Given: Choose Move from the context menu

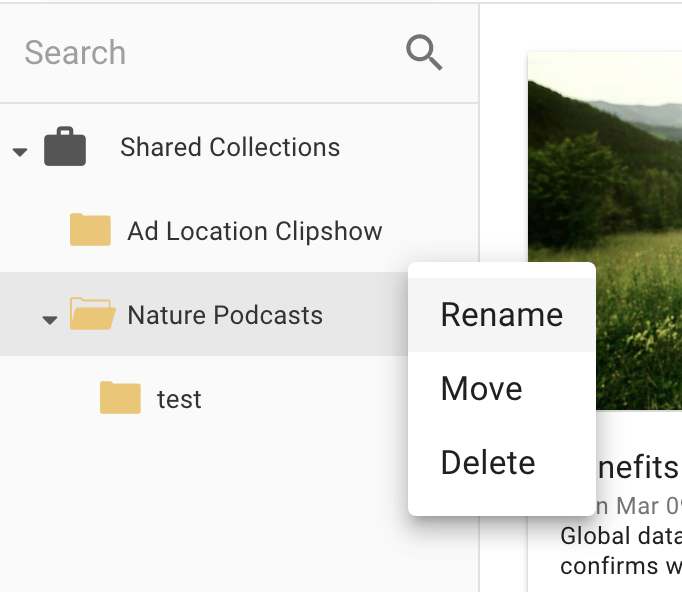Looking at the screenshot, I should [501, 388].
